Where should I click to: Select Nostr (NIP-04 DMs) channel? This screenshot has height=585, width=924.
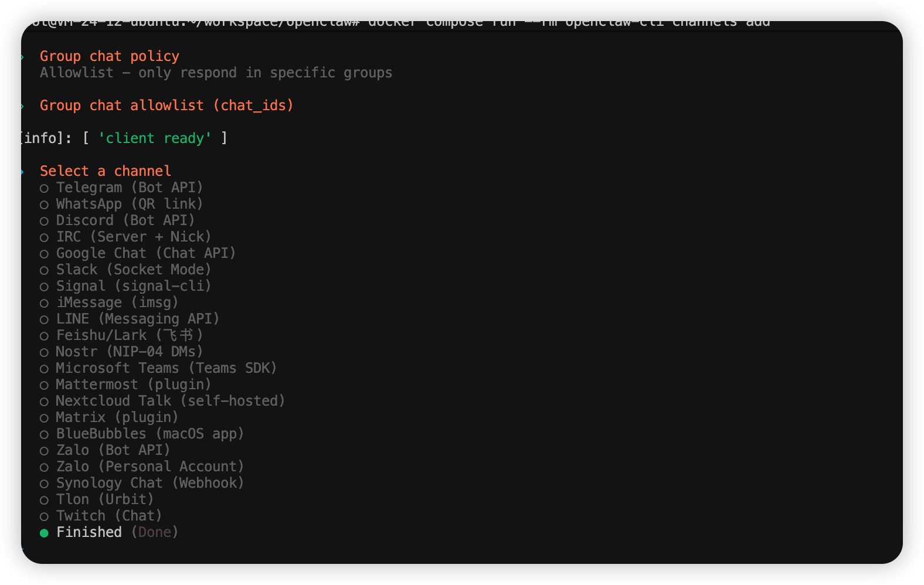pyautogui.click(x=129, y=352)
